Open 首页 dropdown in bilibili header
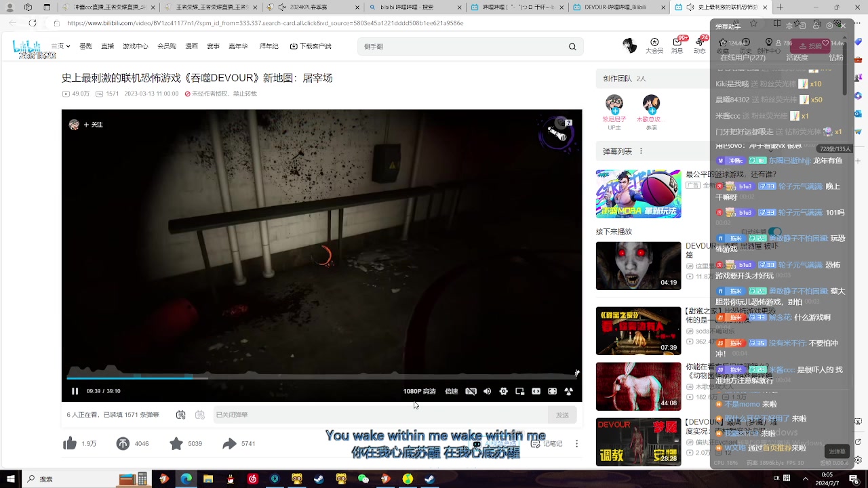The image size is (868, 488). tap(61, 46)
